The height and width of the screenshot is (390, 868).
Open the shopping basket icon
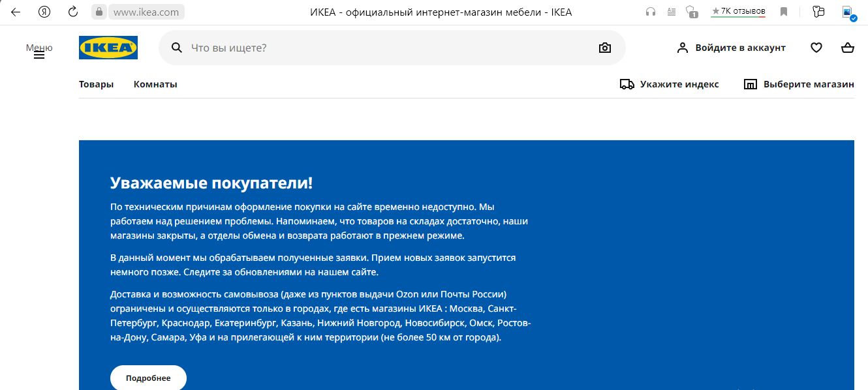click(x=847, y=48)
